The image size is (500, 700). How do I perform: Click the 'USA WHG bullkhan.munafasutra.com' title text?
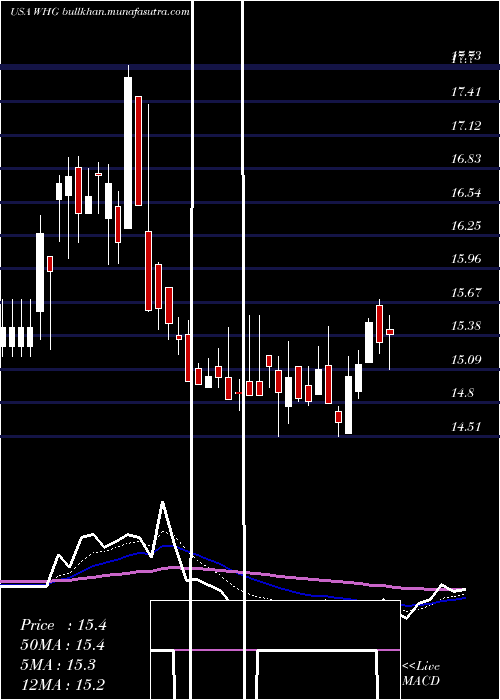point(100,12)
